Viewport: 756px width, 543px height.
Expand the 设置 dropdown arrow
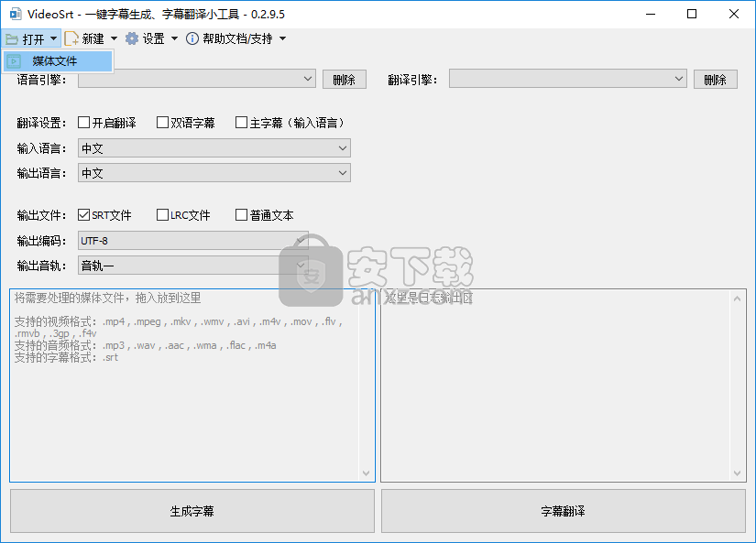click(x=174, y=38)
